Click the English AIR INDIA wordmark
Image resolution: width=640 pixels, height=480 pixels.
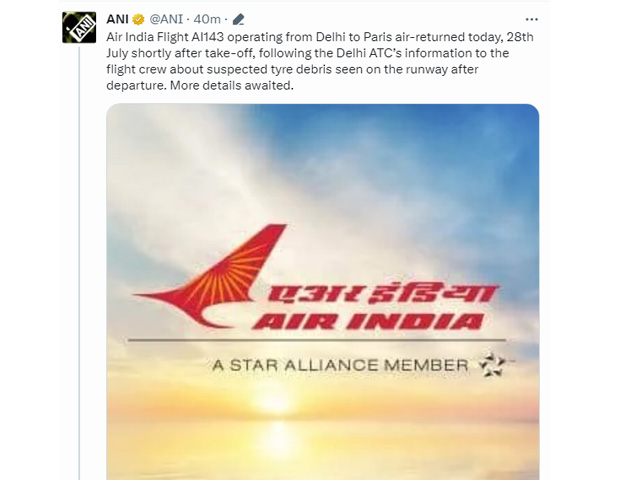[368, 321]
